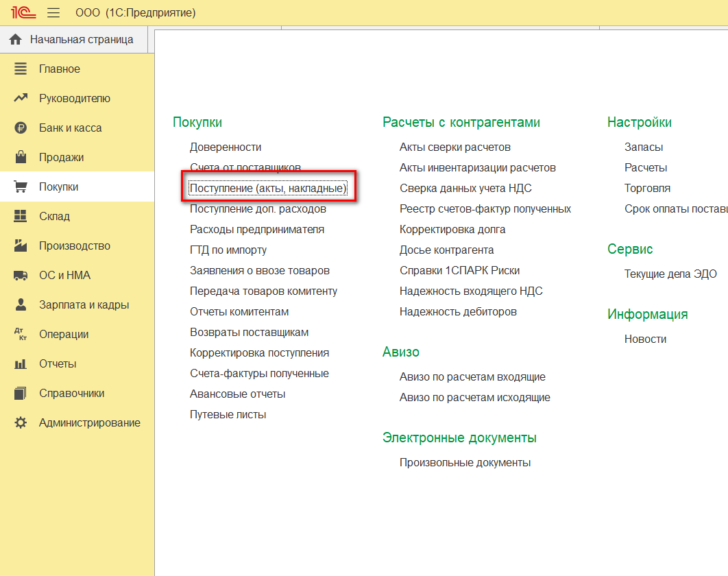Click the home icon on Начальная страница
The width and height of the screenshot is (728, 576).
point(16,40)
